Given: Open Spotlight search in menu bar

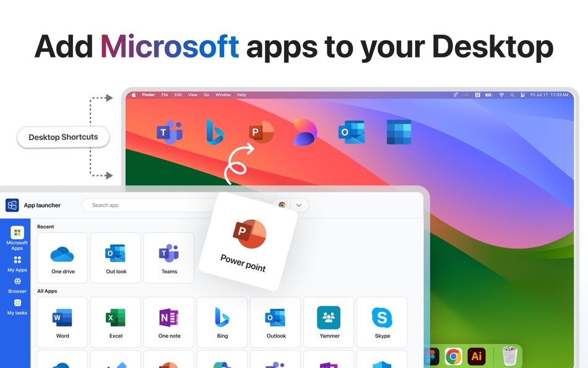Looking at the screenshot, I should (x=512, y=95).
